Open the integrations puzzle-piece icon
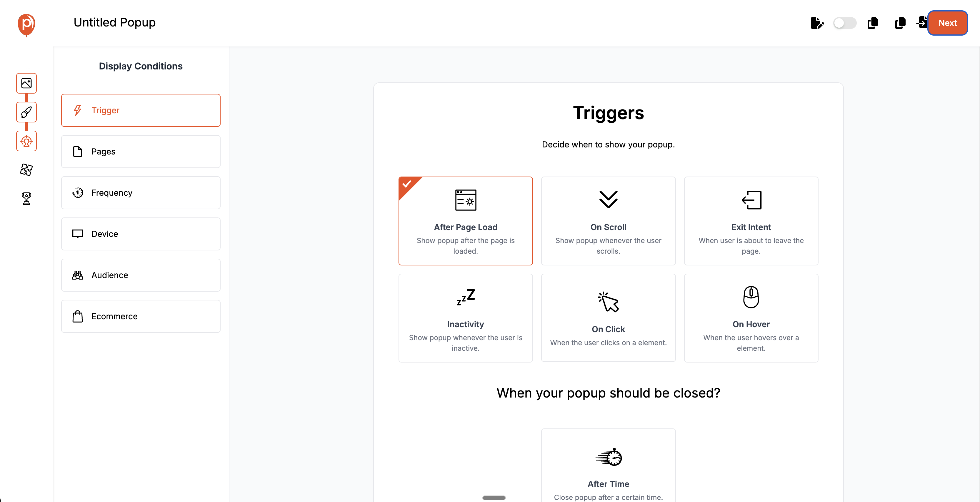Image resolution: width=980 pixels, height=502 pixels. click(26, 170)
